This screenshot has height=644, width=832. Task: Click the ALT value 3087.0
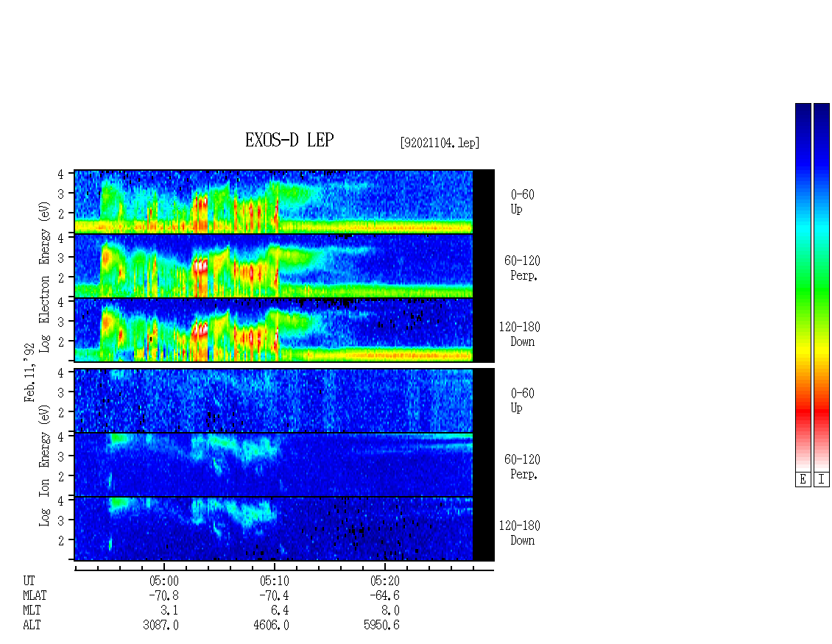(161, 626)
